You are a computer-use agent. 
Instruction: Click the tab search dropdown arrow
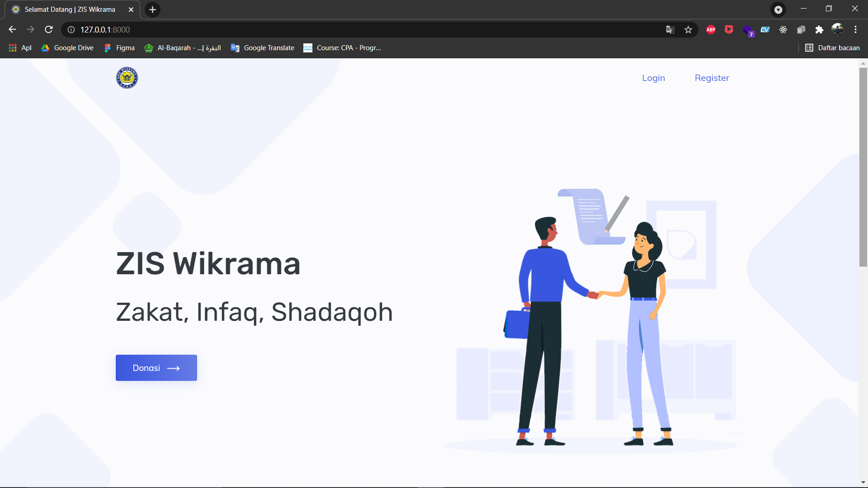[778, 9]
